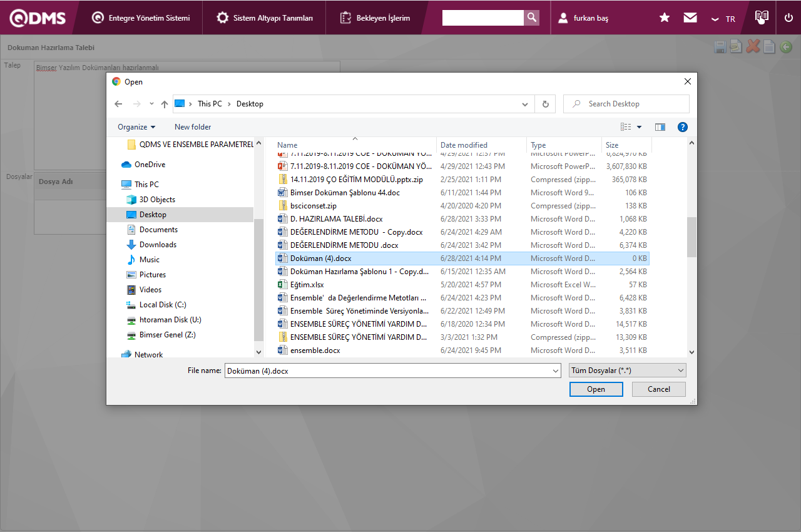Select Downloads in the navigation pane
Image resolution: width=801 pixels, height=532 pixels.
158,245
